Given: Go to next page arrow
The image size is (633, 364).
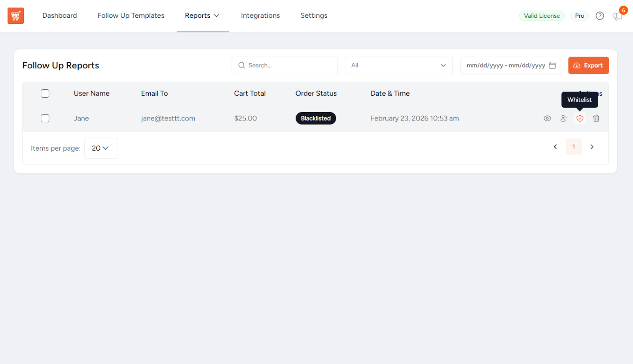Looking at the screenshot, I should [x=592, y=147].
